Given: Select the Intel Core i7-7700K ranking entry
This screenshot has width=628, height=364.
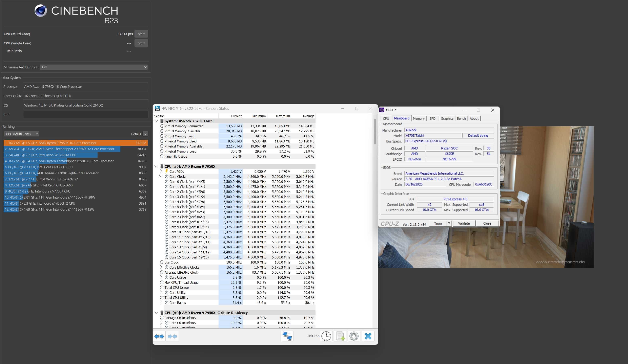Looking at the screenshot, I should pyautogui.click(x=76, y=191).
